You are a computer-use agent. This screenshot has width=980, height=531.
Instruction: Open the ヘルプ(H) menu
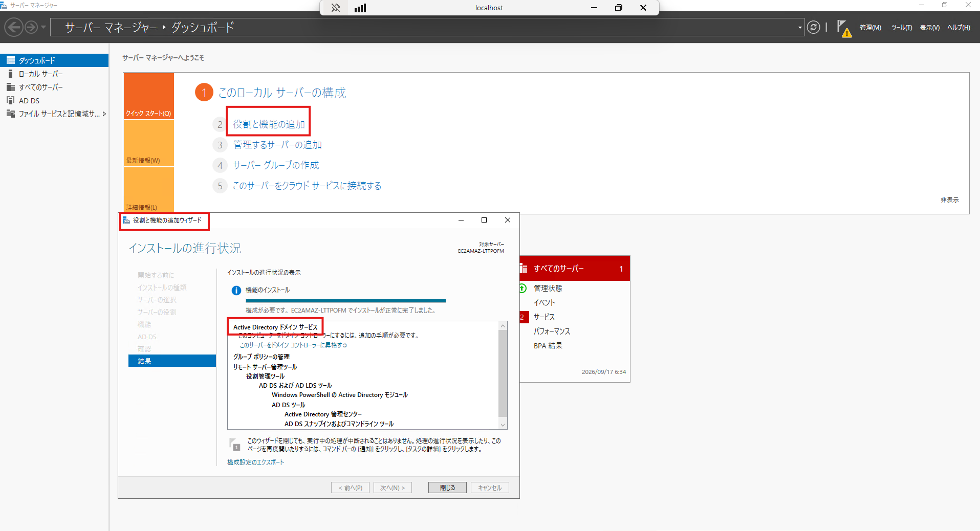pos(959,28)
